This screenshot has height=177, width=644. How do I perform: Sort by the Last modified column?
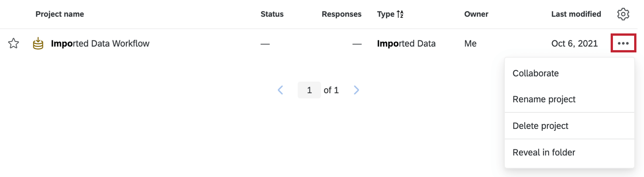tap(576, 14)
